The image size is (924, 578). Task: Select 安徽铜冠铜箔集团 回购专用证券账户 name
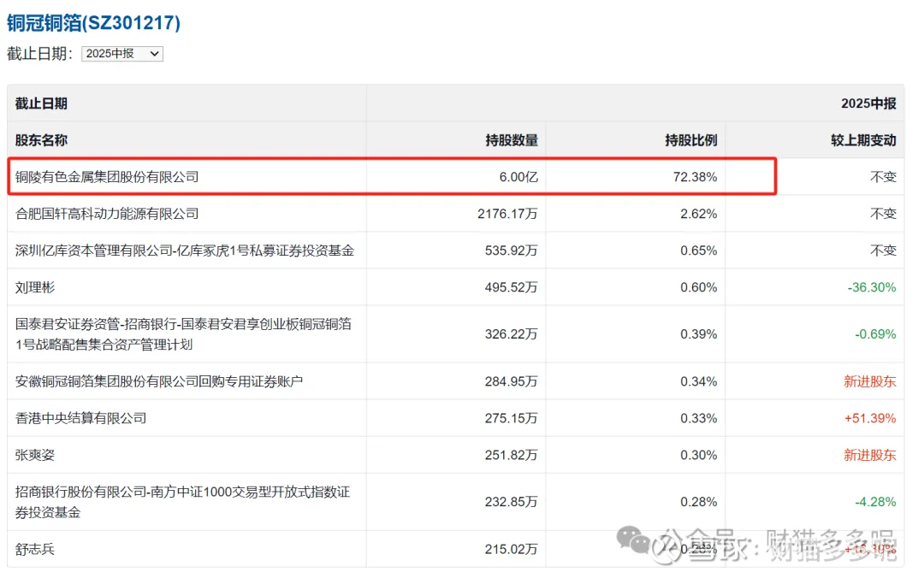(159, 381)
